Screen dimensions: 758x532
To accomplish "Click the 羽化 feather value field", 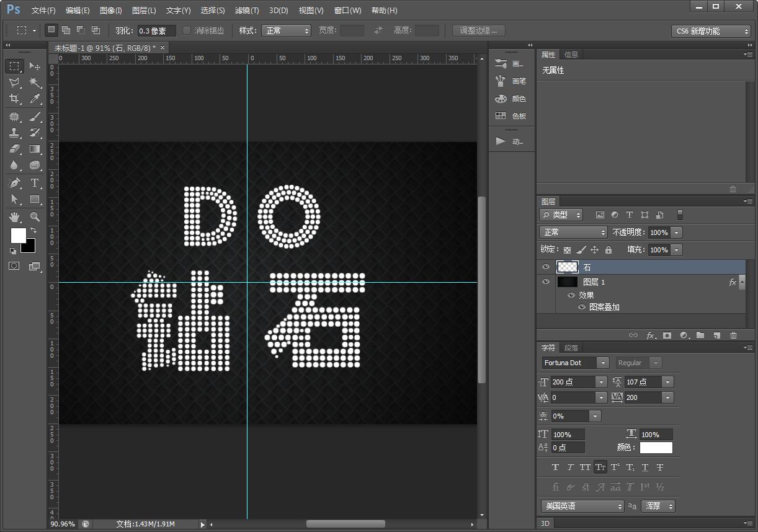I will click(157, 30).
